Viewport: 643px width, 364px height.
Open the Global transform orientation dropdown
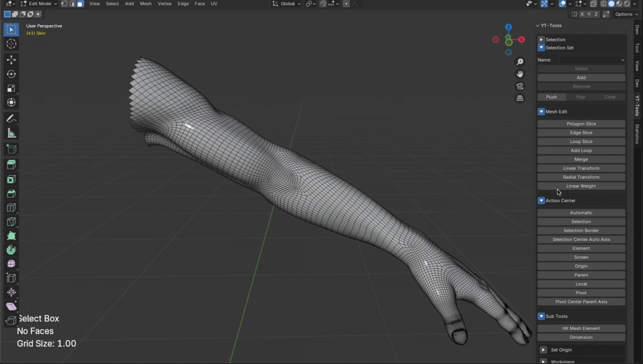286,4
